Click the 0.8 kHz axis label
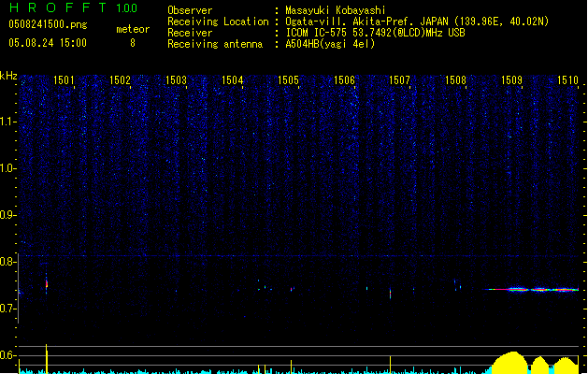588x374 pixels. tap(7, 262)
